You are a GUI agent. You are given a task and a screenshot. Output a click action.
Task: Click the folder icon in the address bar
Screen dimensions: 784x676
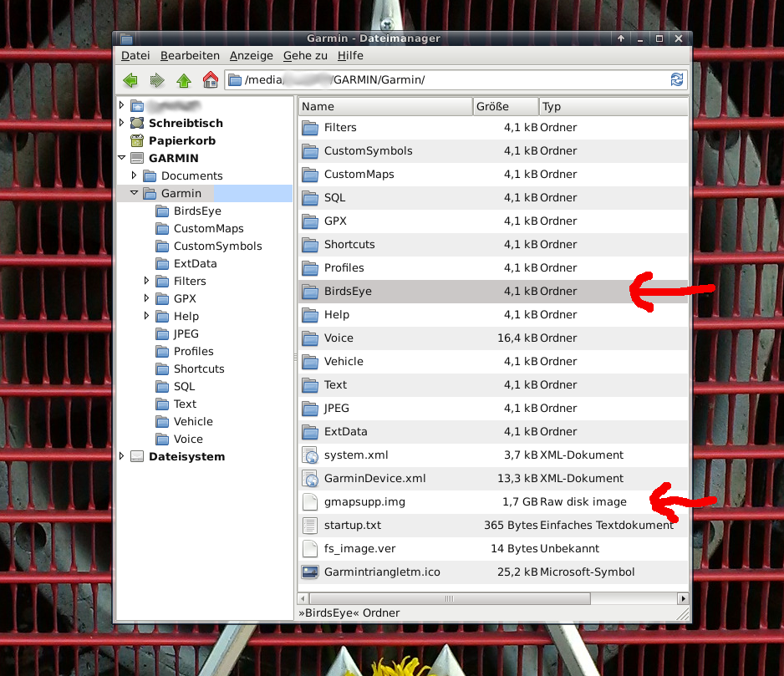tap(235, 80)
